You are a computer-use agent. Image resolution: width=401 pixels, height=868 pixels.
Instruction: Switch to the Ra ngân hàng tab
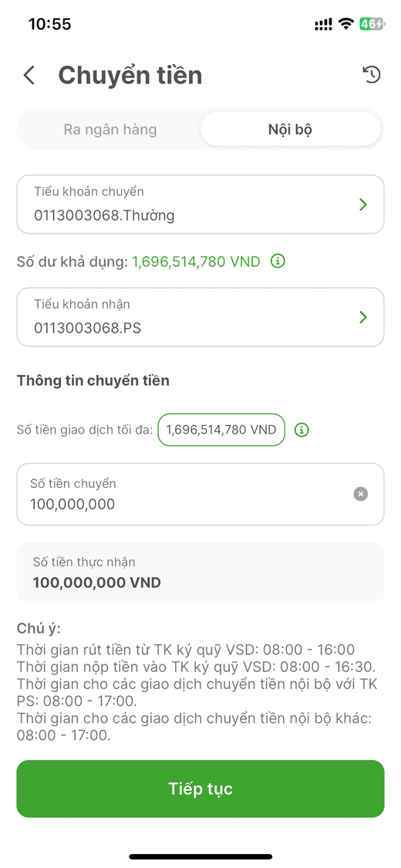point(110,130)
